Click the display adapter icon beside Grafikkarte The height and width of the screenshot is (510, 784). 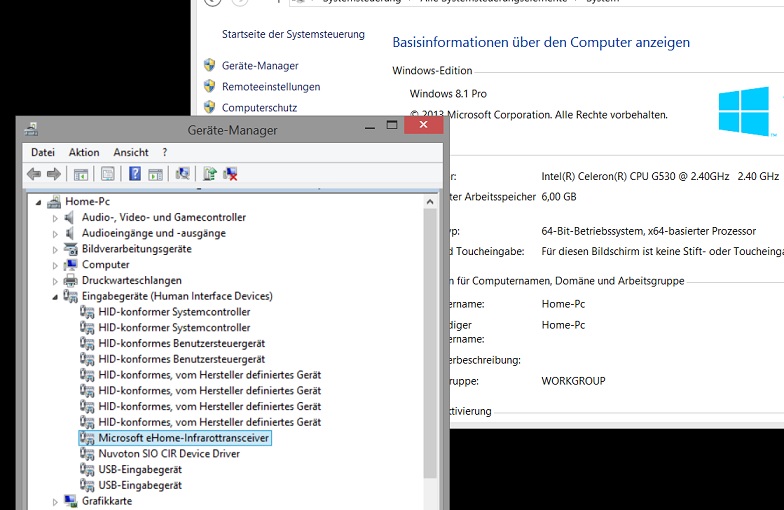point(70,500)
